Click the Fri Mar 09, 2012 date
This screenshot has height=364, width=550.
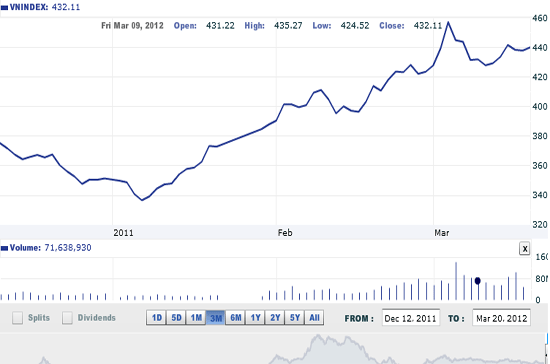pos(132,26)
